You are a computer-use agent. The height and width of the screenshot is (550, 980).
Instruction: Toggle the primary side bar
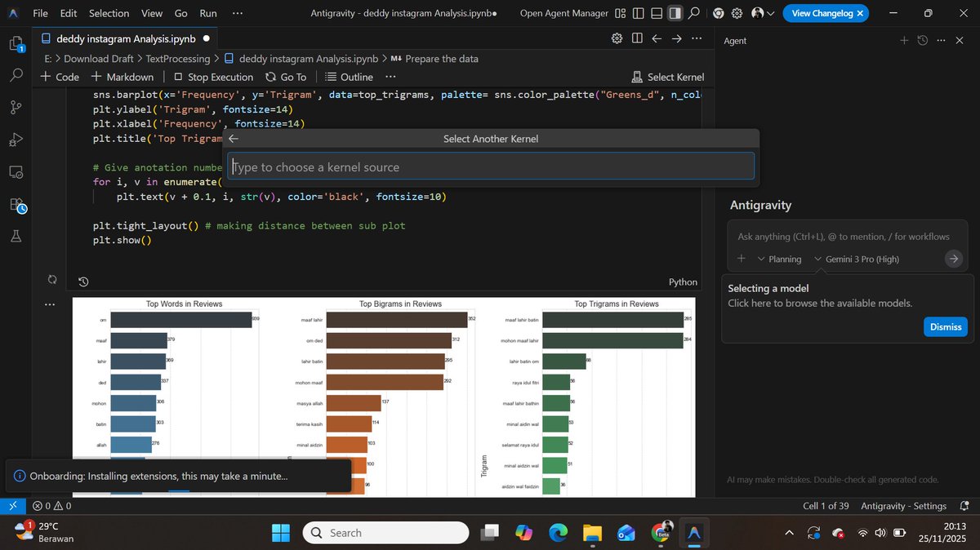click(639, 13)
